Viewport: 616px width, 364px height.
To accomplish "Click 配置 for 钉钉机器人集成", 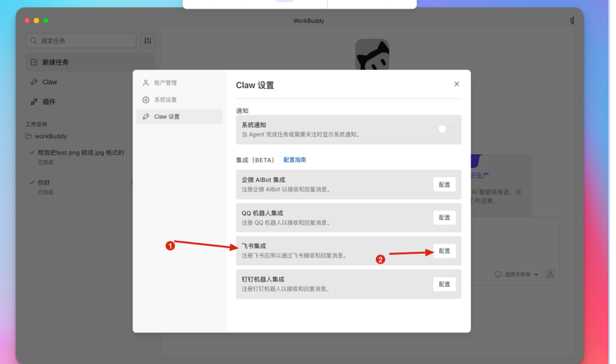I will point(444,284).
